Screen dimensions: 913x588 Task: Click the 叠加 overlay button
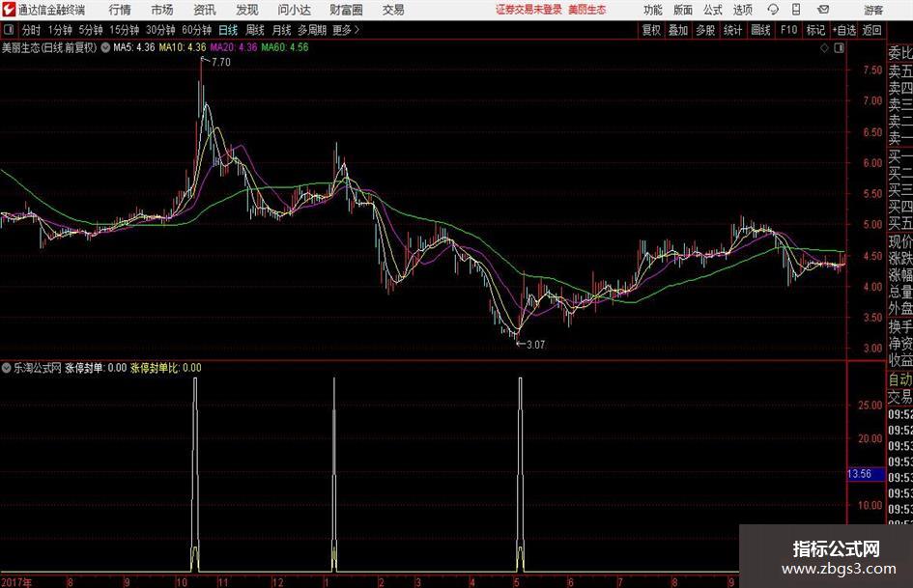[678, 30]
